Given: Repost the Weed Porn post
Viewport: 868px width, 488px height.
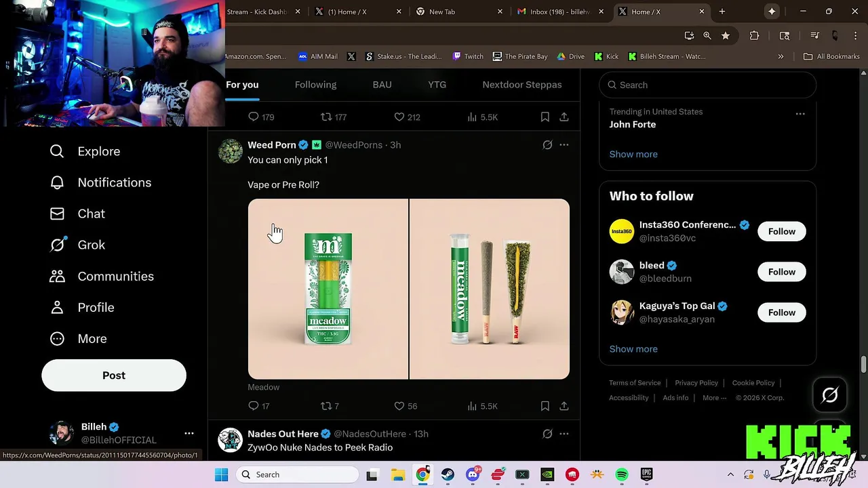Looking at the screenshot, I should click(x=330, y=406).
